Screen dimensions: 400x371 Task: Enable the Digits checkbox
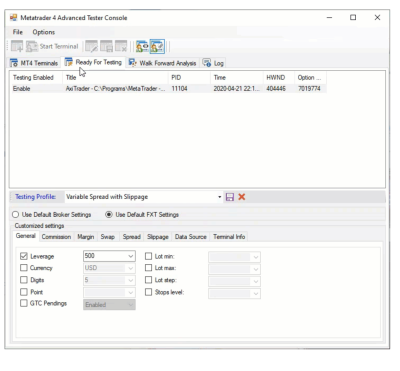24,280
